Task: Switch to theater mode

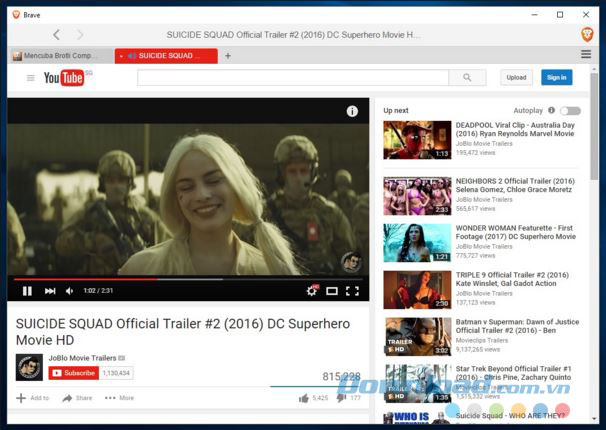Action: (x=332, y=291)
